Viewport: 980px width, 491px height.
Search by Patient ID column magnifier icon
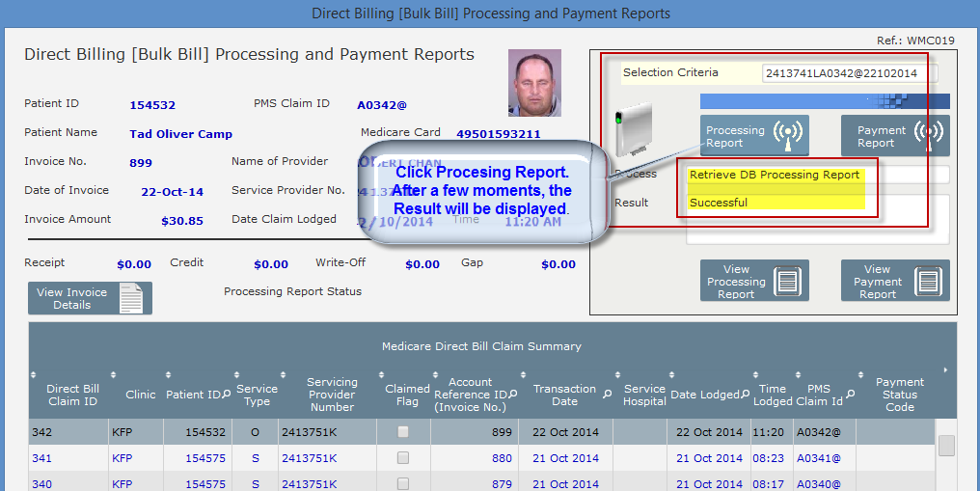(227, 395)
